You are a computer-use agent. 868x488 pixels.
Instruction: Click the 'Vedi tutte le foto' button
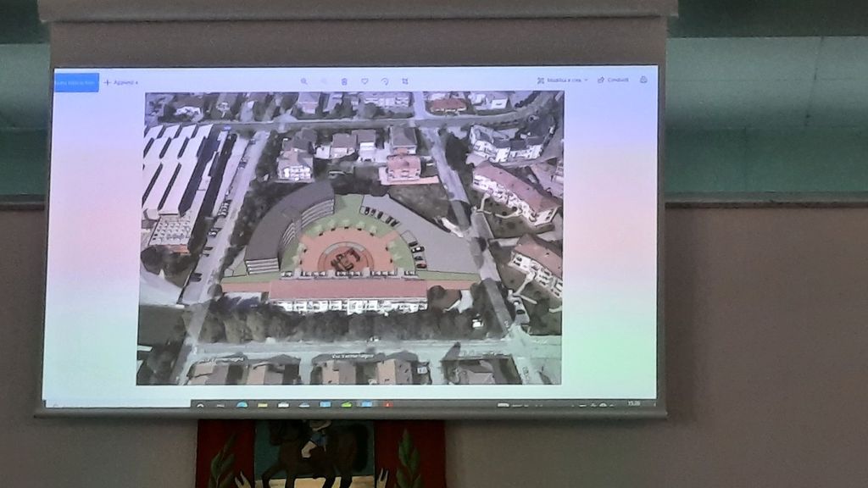[76, 82]
